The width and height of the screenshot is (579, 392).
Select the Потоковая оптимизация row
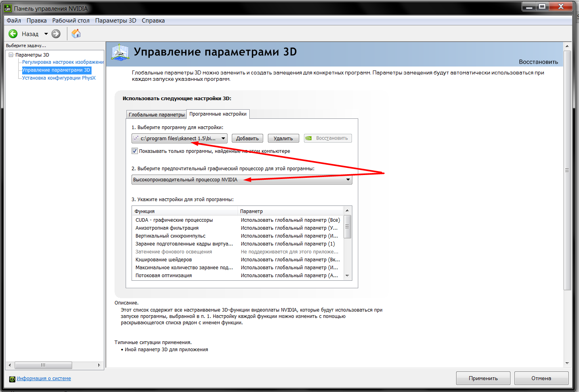238,276
